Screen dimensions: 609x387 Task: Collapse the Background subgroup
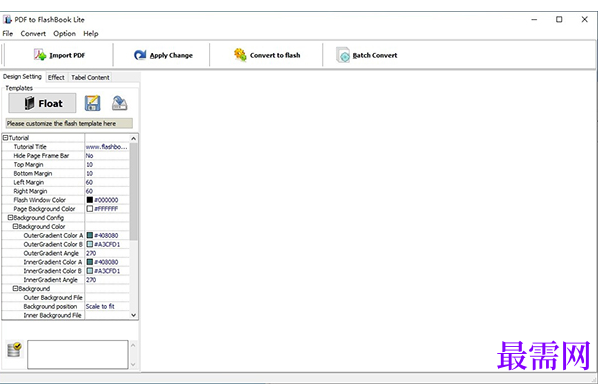[16, 288]
